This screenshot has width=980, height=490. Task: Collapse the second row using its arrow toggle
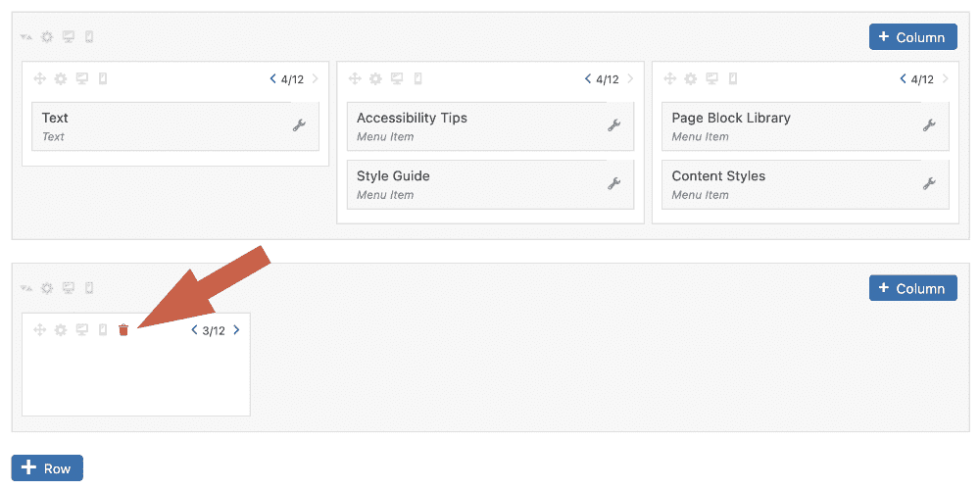click(26, 288)
